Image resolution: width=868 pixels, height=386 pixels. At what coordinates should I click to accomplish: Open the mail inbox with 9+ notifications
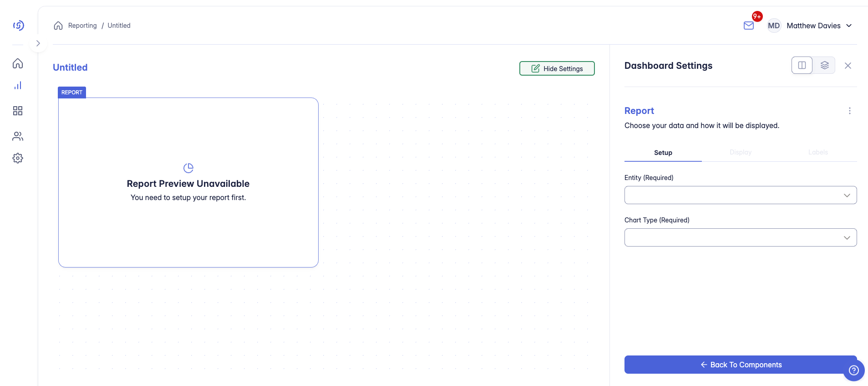click(749, 26)
